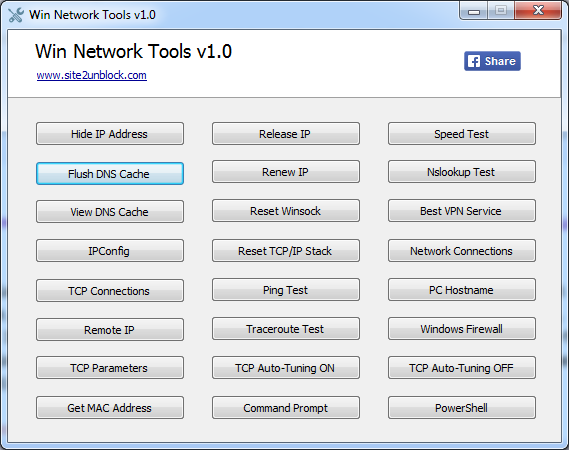
Task: Click the Hide IP Address button
Action: 110,134
